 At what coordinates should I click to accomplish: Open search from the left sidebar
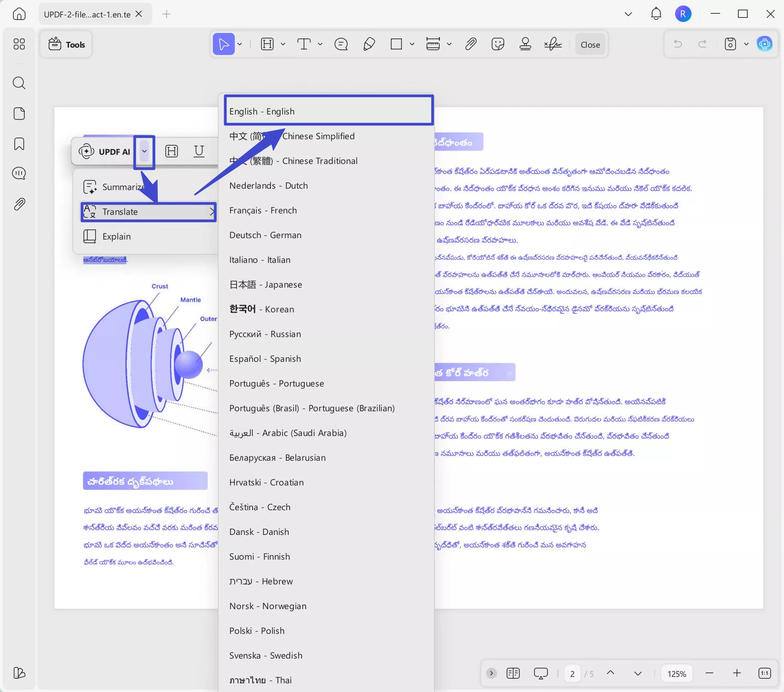tap(19, 83)
